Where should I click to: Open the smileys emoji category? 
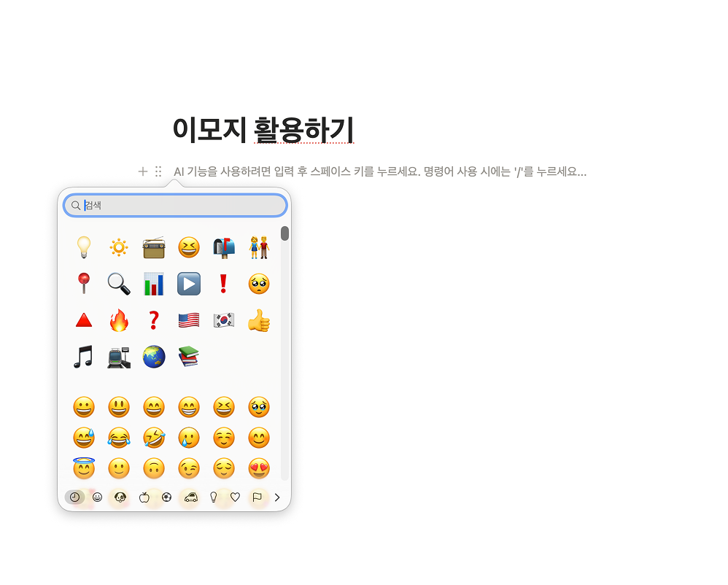(98, 497)
